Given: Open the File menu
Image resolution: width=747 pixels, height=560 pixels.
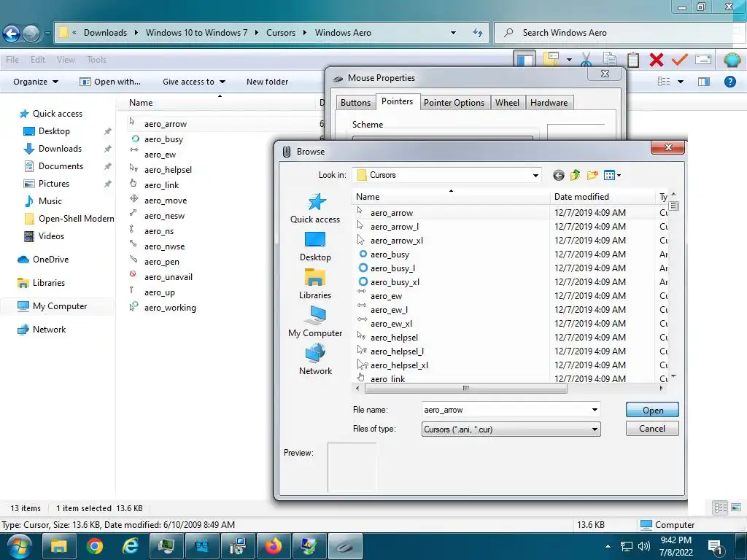Looking at the screenshot, I should tap(12, 60).
